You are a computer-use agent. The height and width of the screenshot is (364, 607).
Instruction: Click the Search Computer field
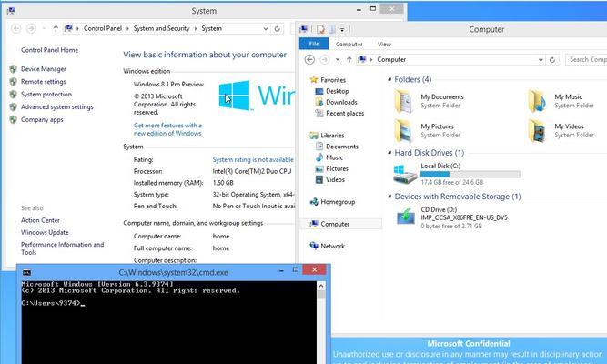coord(586,60)
